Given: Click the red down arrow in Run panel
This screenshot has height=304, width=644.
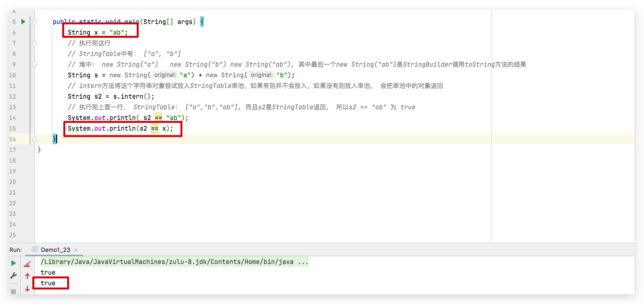Looking at the screenshot, I should coord(27,289).
